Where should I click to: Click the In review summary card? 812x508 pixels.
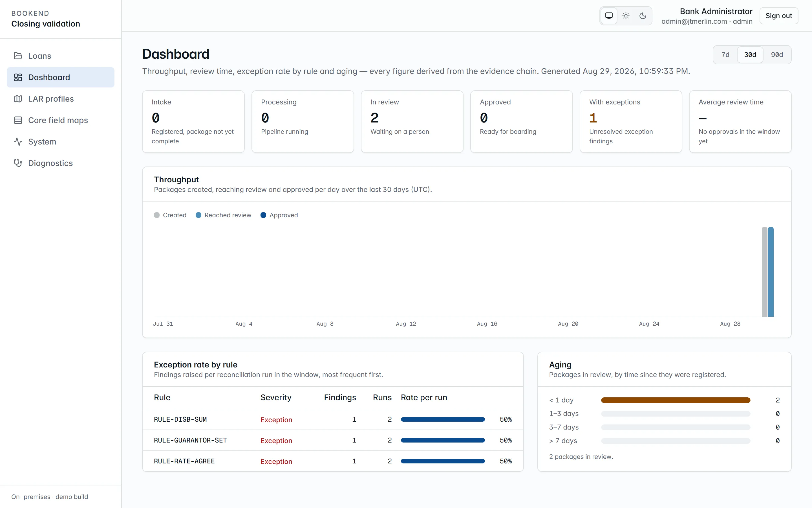tap(412, 122)
